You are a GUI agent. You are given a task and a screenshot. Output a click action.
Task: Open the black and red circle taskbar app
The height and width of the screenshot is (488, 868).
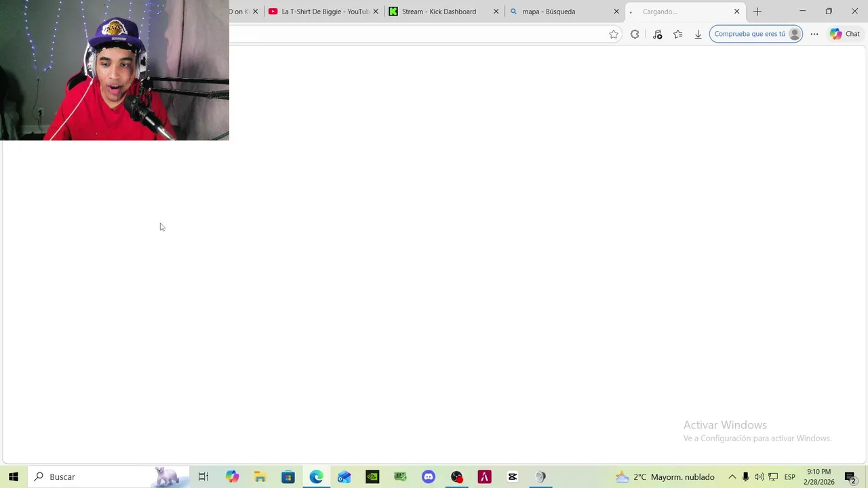(x=456, y=476)
